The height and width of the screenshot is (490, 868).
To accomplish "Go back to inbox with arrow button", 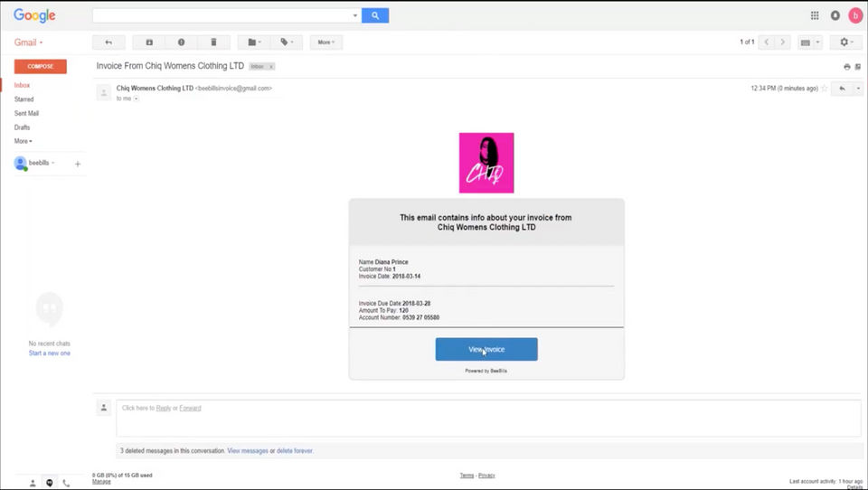I will (x=108, y=42).
